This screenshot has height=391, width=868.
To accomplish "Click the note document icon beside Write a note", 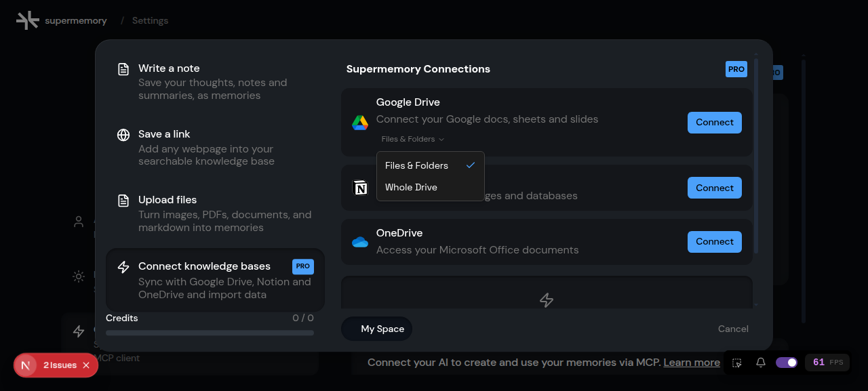I will coord(123,69).
